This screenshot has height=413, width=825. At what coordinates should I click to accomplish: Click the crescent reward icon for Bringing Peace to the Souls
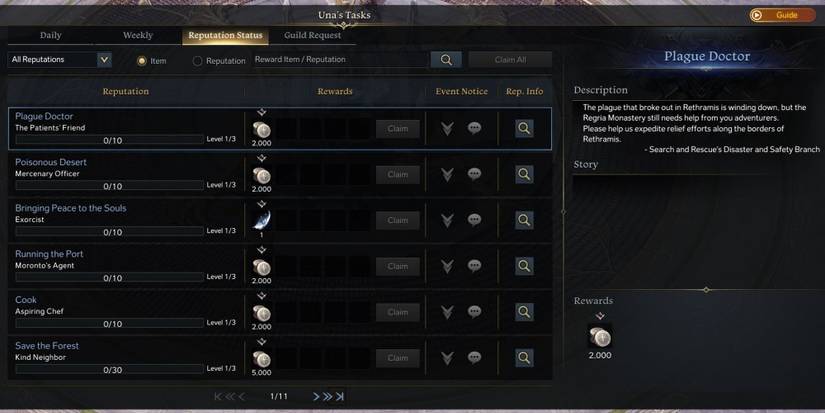point(261,220)
